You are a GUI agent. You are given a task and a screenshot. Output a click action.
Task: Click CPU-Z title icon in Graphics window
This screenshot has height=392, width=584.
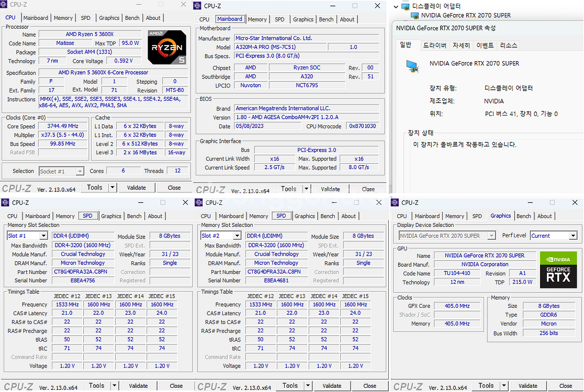(396, 203)
